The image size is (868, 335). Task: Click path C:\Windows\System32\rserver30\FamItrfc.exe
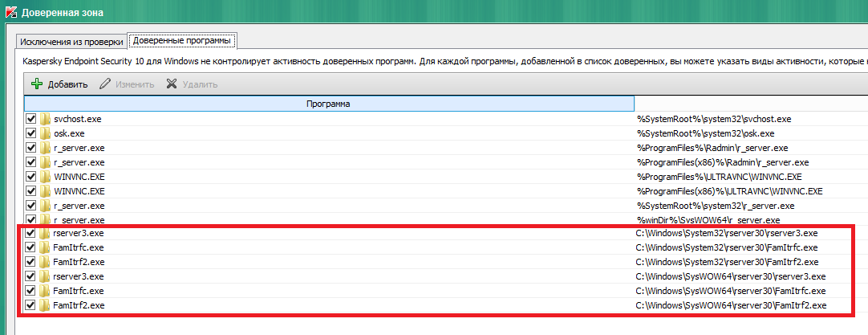pyautogui.click(x=727, y=247)
